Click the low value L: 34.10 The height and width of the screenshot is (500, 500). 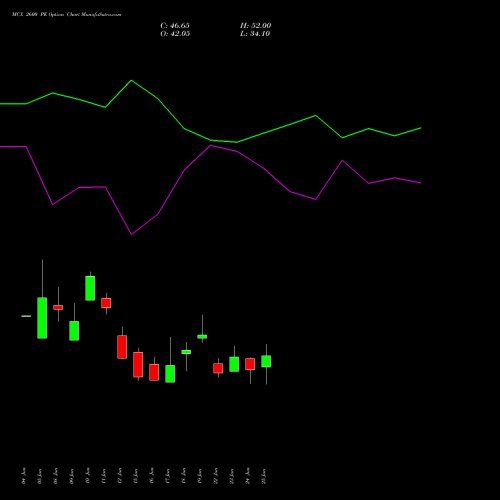coord(255,34)
